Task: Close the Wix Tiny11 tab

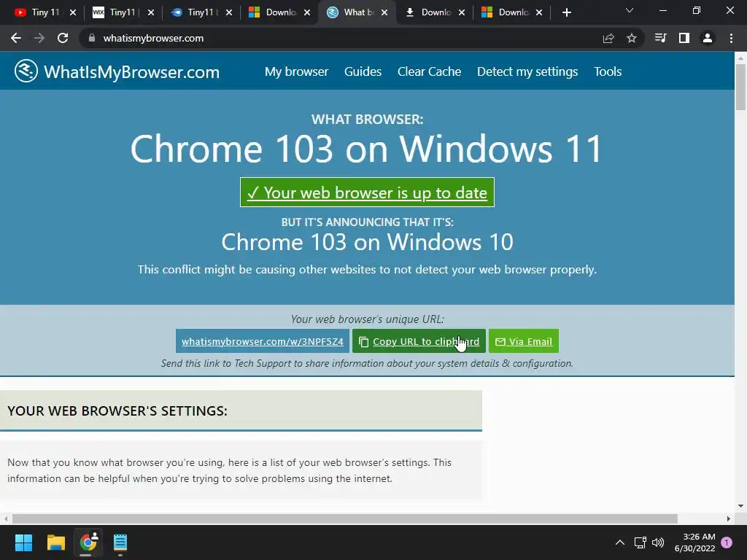Action: (151, 12)
